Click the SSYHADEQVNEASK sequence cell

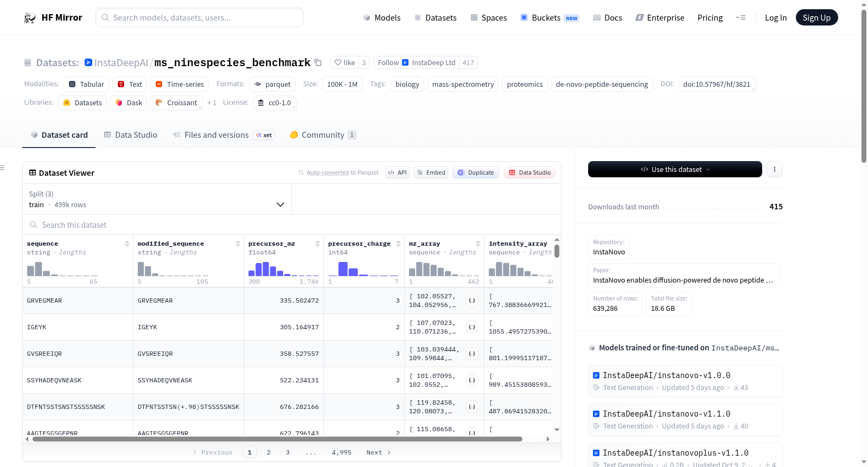tap(78, 380)
